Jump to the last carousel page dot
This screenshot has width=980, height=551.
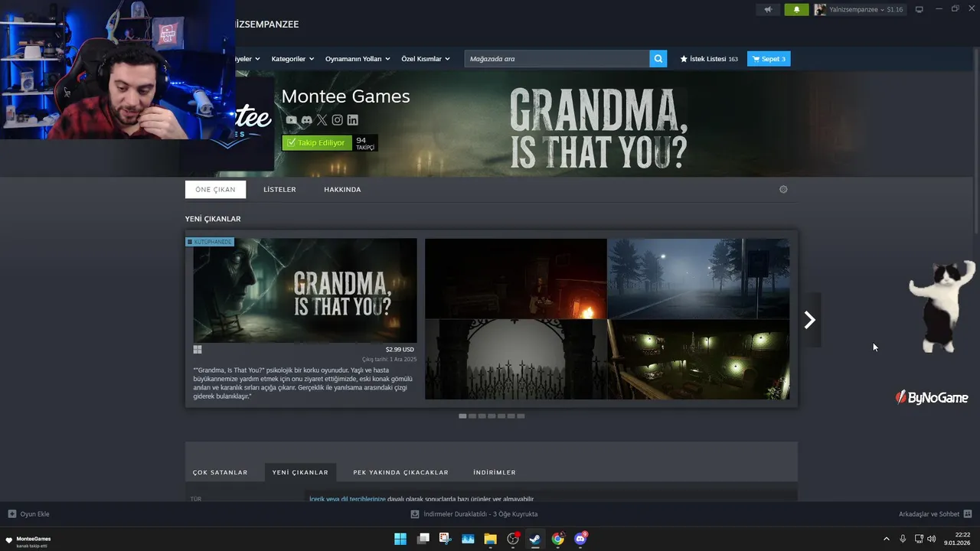pyautogui.click(x=521, y=416)
